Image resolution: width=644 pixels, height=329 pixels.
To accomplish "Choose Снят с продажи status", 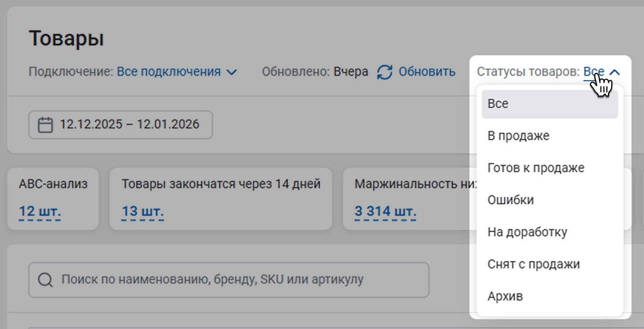I will 534,264.
